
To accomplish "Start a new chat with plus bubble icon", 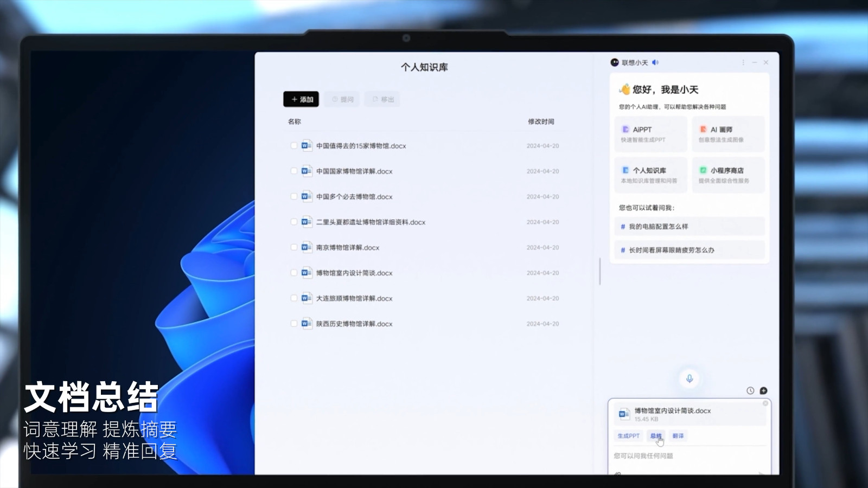I will (763, 390).
